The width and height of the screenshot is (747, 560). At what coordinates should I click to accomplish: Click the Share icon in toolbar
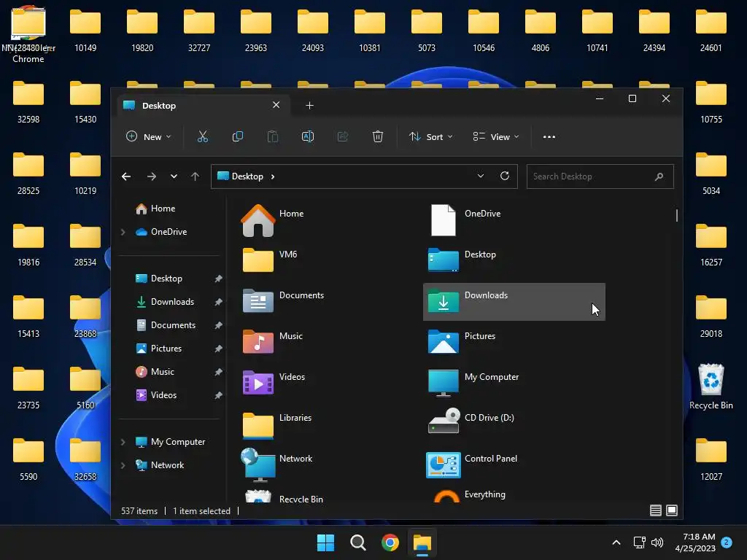[343, 136]
